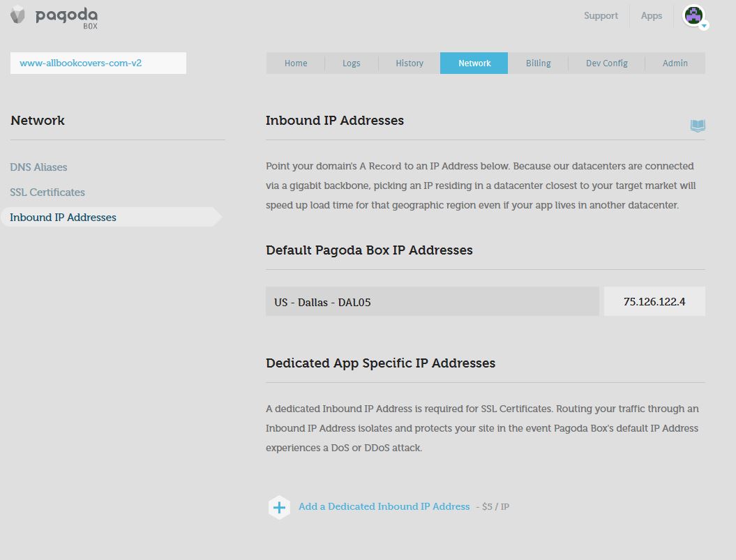This screenshot has width=736, height=560.
Task: Open the user avatar menu
Action: 693,15
